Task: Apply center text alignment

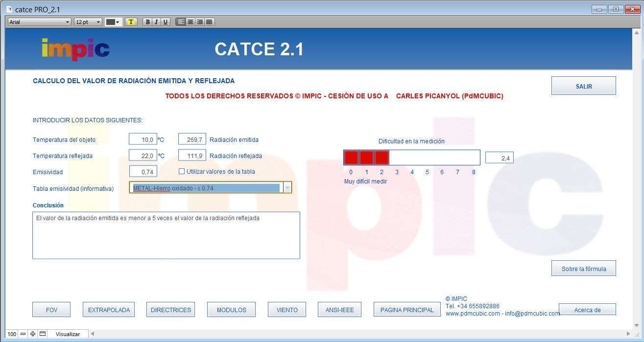Action: click(190, 22)
